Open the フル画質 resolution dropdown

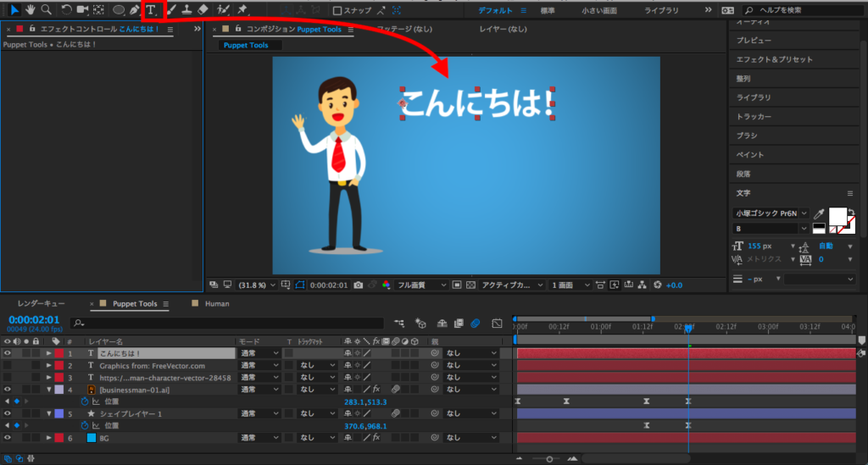[422, 285]
